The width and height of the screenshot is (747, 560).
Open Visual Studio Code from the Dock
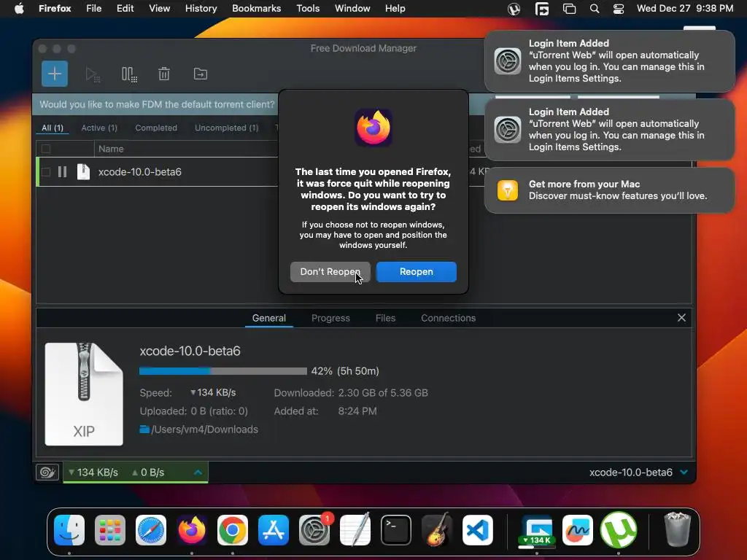(x=478, y=530)
